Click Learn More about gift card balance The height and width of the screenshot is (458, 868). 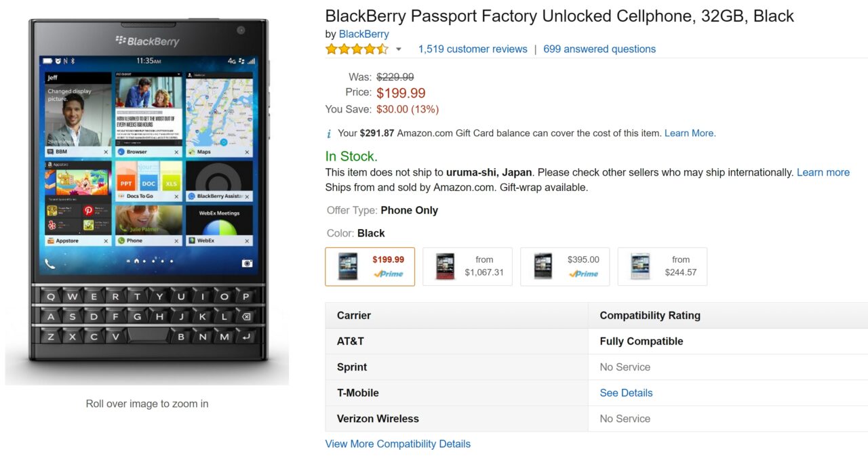(690, 133)
